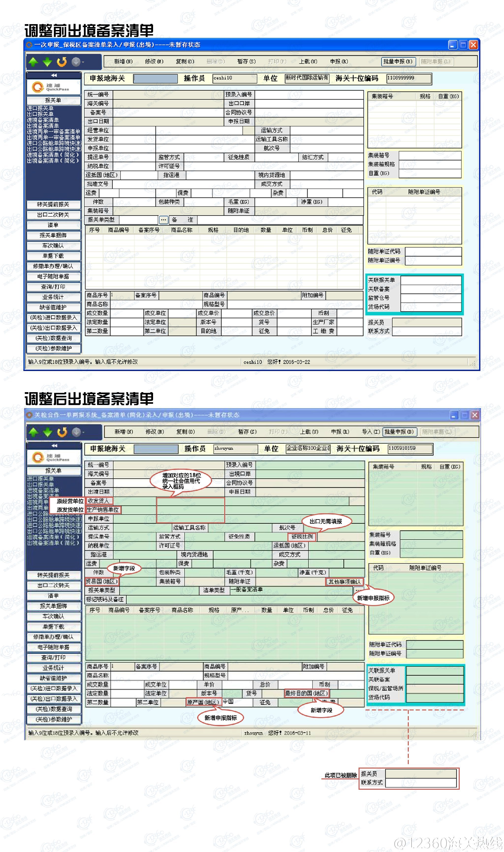
Task: Open grey globe dropdown in 调整前 window
Action: click(78, 62)
